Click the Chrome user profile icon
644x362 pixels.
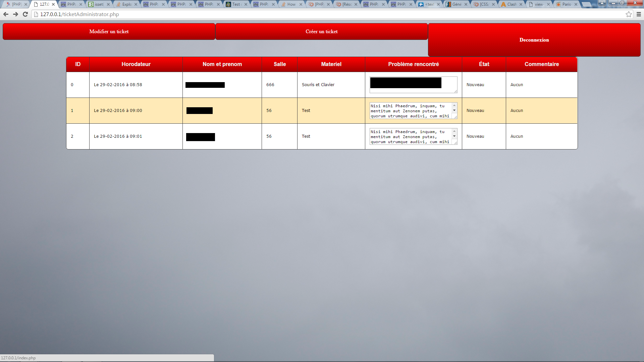(602, 3)
